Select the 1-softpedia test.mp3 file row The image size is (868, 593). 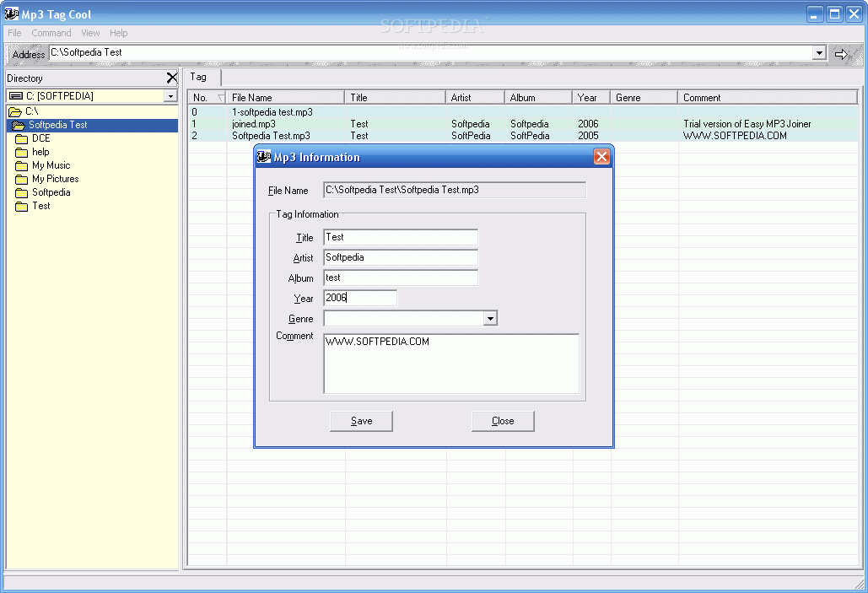pos(523,112)
